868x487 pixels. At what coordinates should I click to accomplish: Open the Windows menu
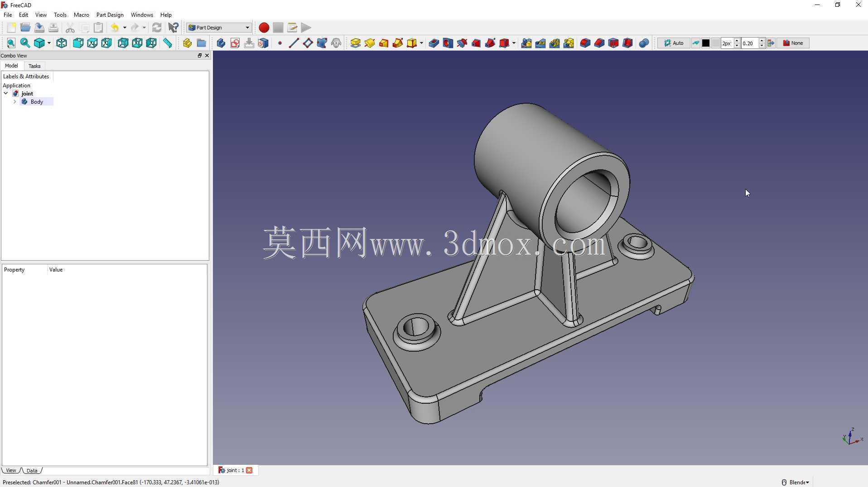click(142, 15)
